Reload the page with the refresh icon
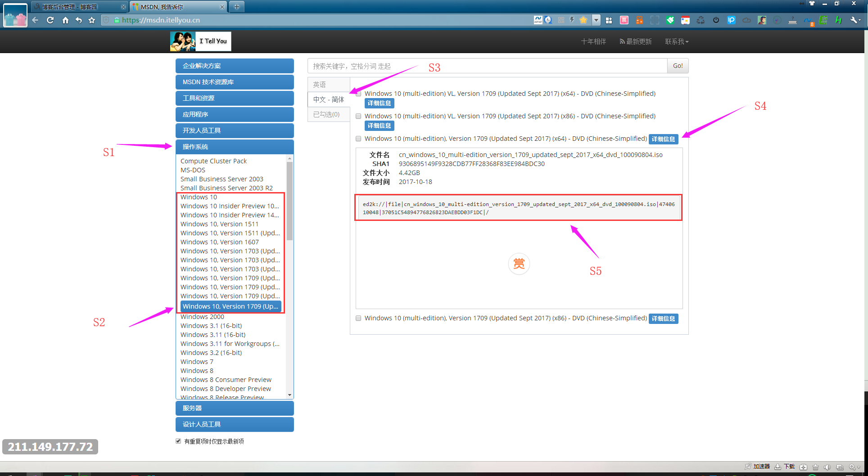 coord(50,20)
